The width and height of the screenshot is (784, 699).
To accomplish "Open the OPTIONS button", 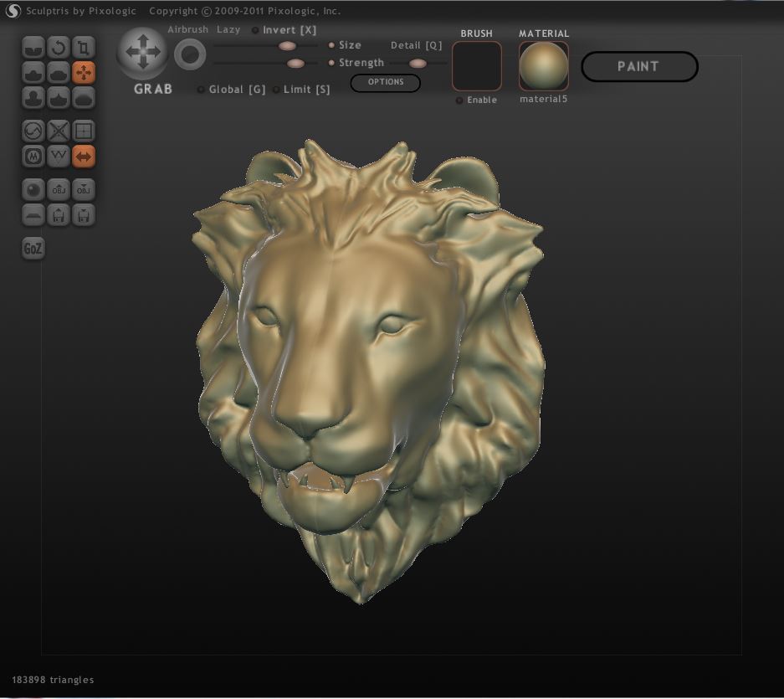I will pos(386,83).
